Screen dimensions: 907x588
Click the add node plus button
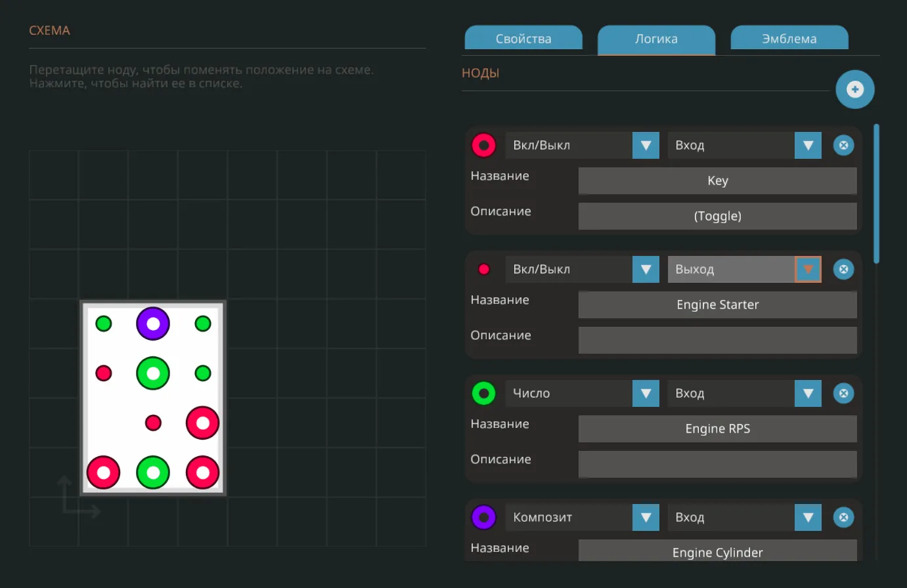coord(854,89)
